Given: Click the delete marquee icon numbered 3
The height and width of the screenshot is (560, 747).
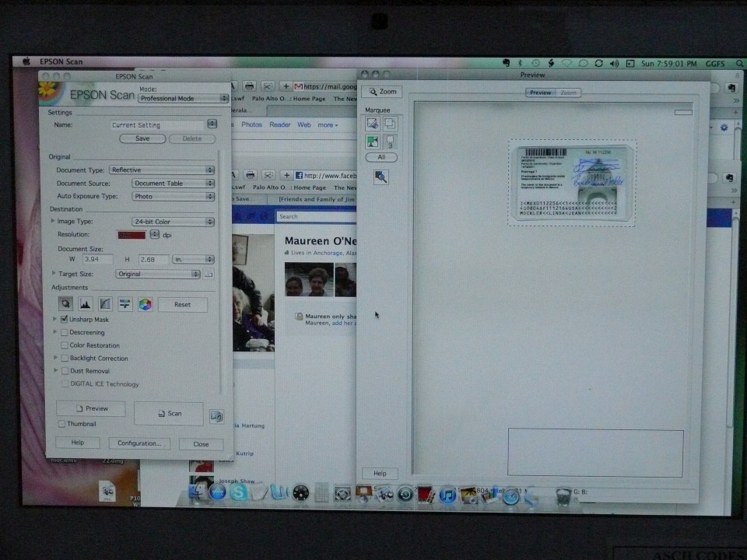Looking at the screenshot, I should (x=390, y=142).
